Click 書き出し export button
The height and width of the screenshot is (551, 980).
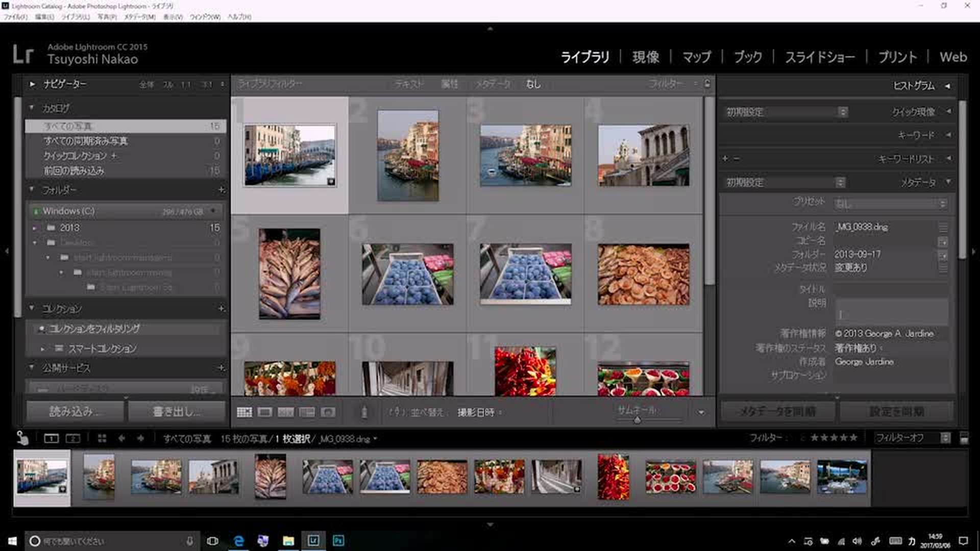(177, 411)
